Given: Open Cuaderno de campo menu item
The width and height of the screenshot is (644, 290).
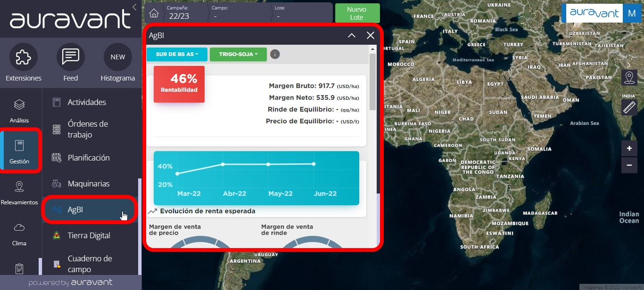Looking at the screenshot, I should pyautogui.click(x=90, y=264).
